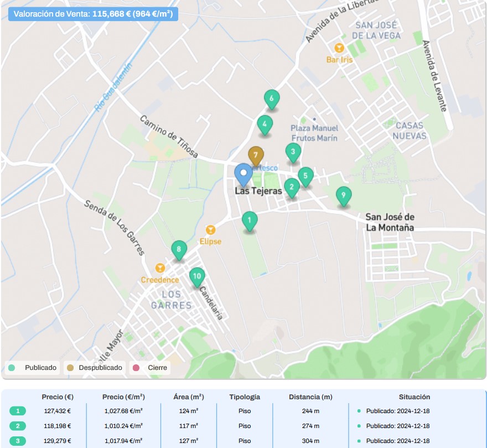Click the gold unpublished marker 7
The height and width of the screenshot is (448, 487).
(255, 156)
